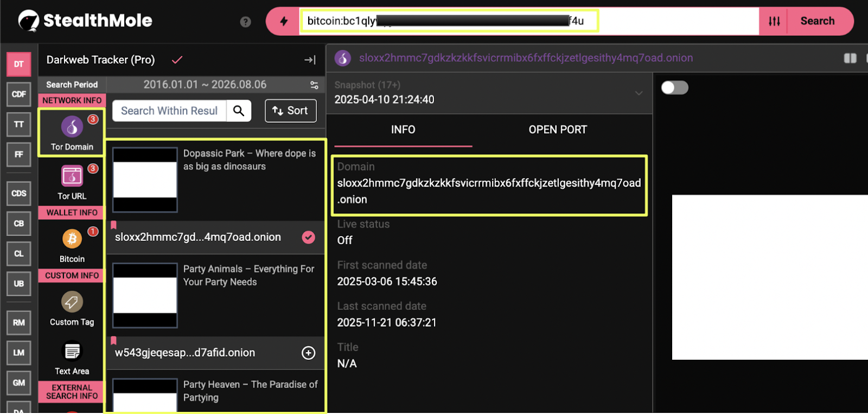
Task: Select the Tor URL category
Action: [x=72, y=182]
